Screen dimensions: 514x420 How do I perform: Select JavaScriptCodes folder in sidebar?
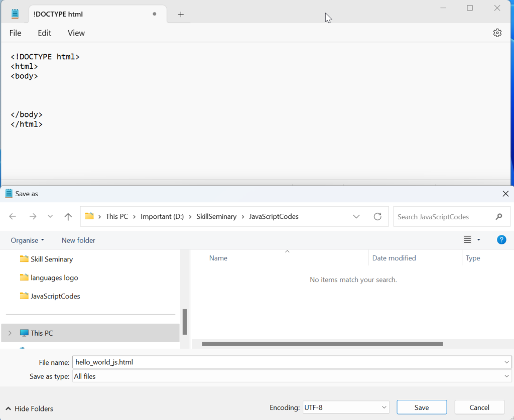50,296
